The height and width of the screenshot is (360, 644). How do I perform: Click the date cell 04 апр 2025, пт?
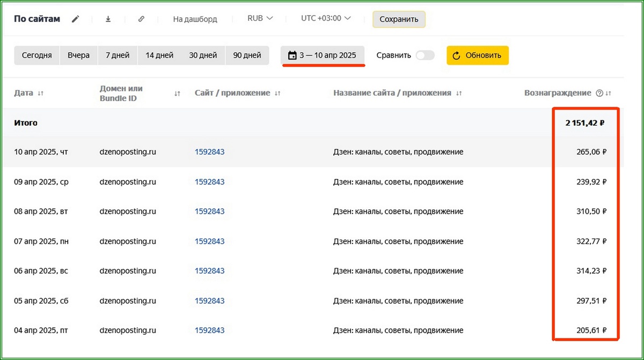pyautogui.click(x=41, y=330)
